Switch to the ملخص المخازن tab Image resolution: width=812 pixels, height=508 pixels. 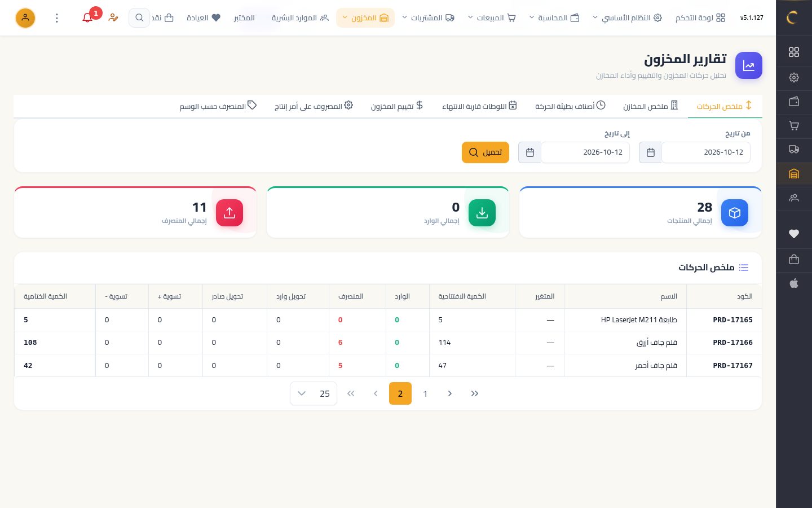pyautogui.click(x=650, y=106)
